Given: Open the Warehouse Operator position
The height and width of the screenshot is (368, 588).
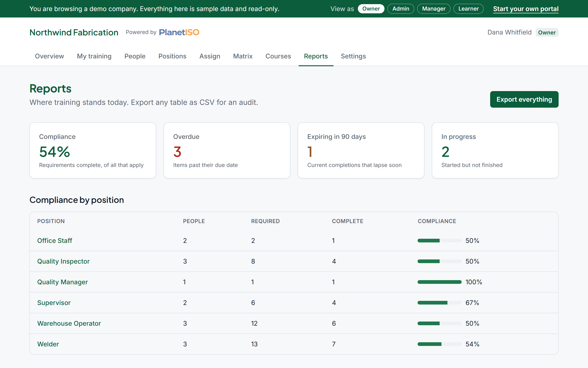Looking at the screenshot, I should (69, 323).
